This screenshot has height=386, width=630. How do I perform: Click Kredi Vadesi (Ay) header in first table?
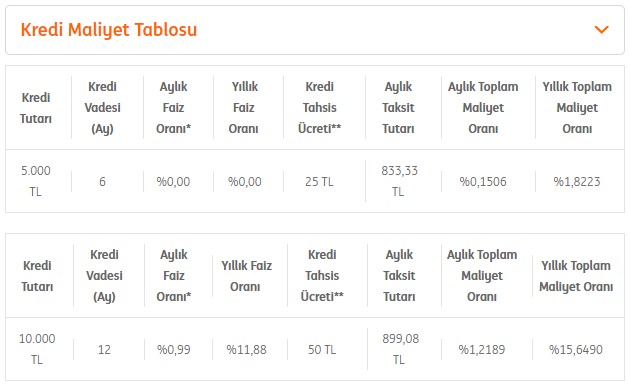click(102, 108)
